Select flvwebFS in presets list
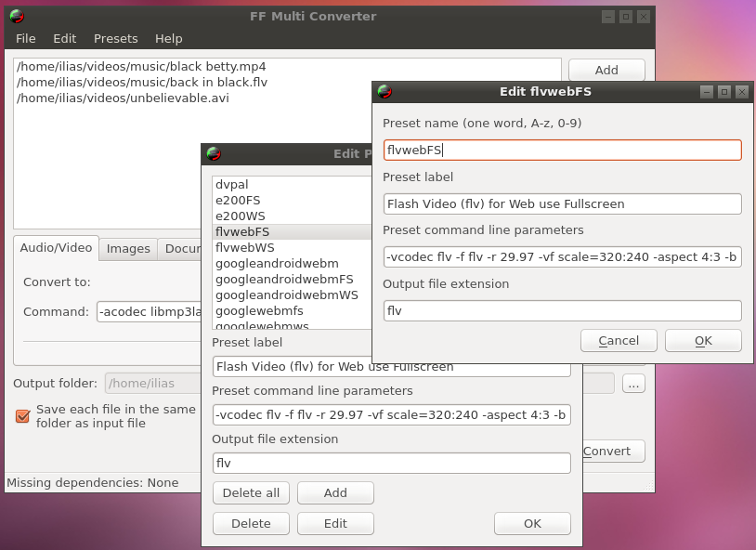The height and width of the screenshot is (550, 756). 292,232
